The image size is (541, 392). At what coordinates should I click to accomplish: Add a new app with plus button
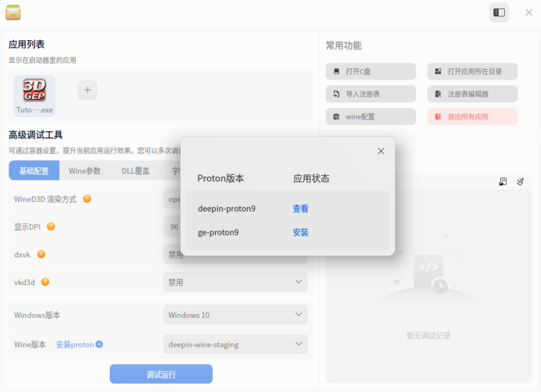pyautogui.click(x=87, y=90)
